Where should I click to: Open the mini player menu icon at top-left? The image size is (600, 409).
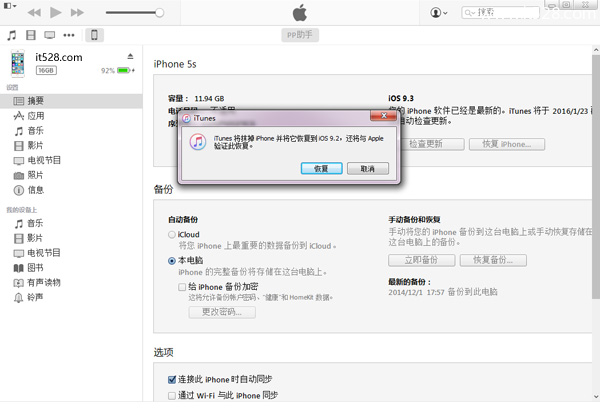10,6
